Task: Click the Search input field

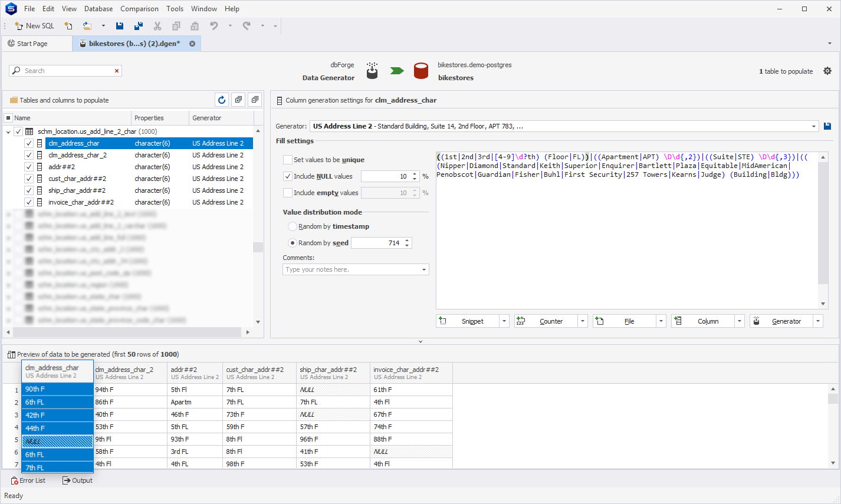Action: tap(65, 71)
